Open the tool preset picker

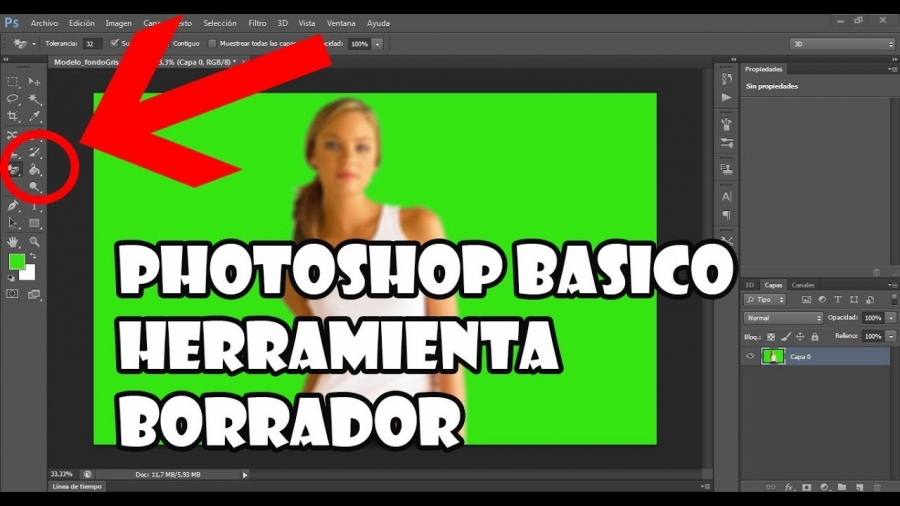24,44
